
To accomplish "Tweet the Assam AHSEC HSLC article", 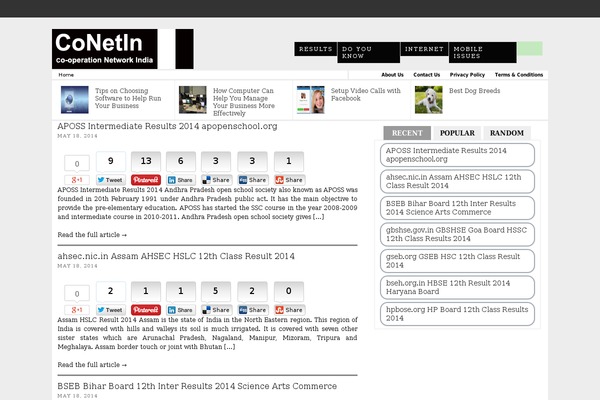I will coord(111,310).
